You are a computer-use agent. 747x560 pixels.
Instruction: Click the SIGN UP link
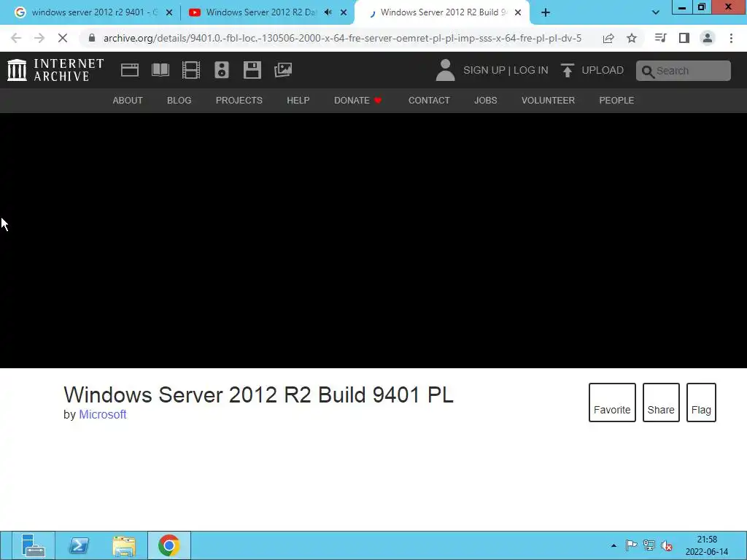(x=484, y=70)
